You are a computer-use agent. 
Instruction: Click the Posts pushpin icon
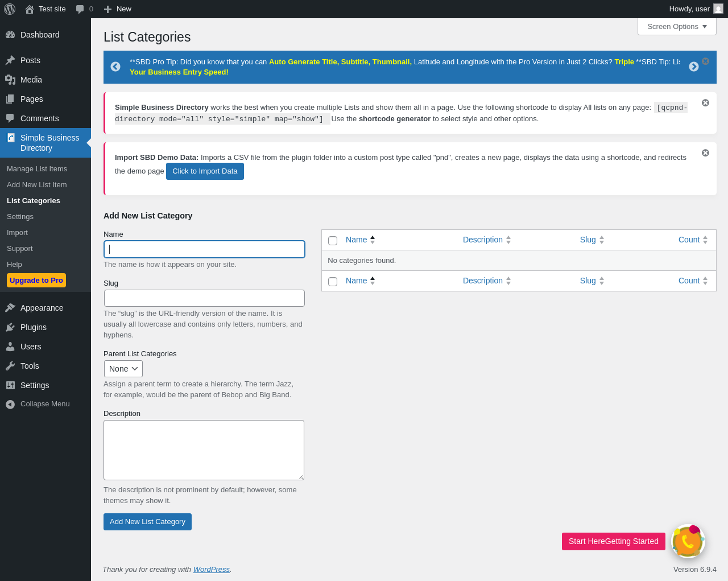[10, 60]
